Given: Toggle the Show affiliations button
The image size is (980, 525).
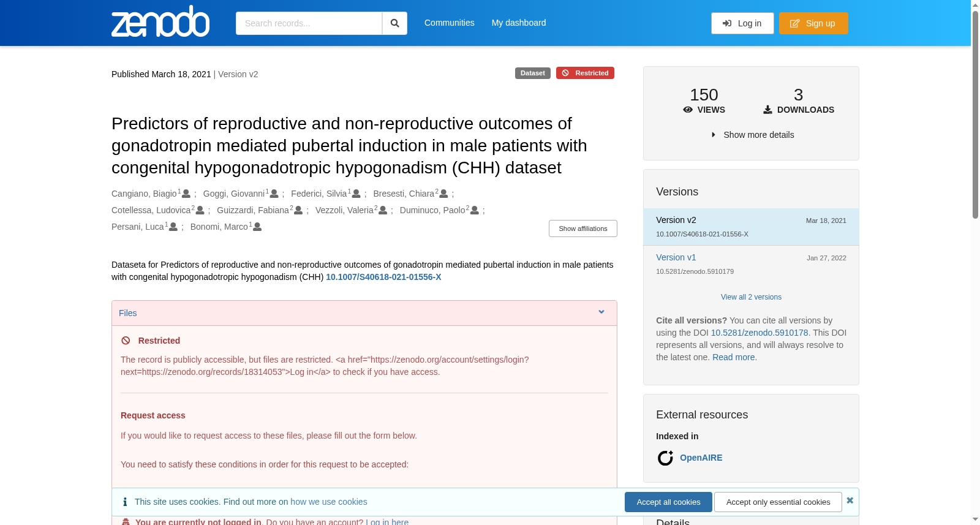Looking at the screenshot, I should [x=583, y=229].
